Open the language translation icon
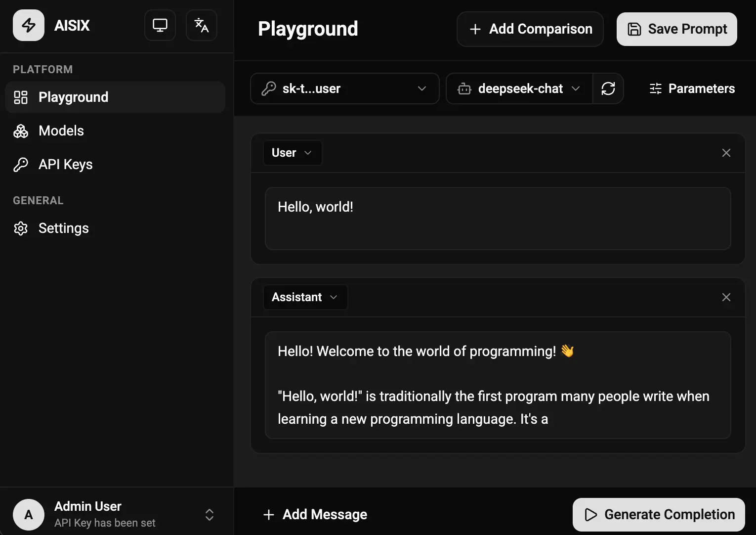The width and height of the screenshot is (756, 535). 201,25
